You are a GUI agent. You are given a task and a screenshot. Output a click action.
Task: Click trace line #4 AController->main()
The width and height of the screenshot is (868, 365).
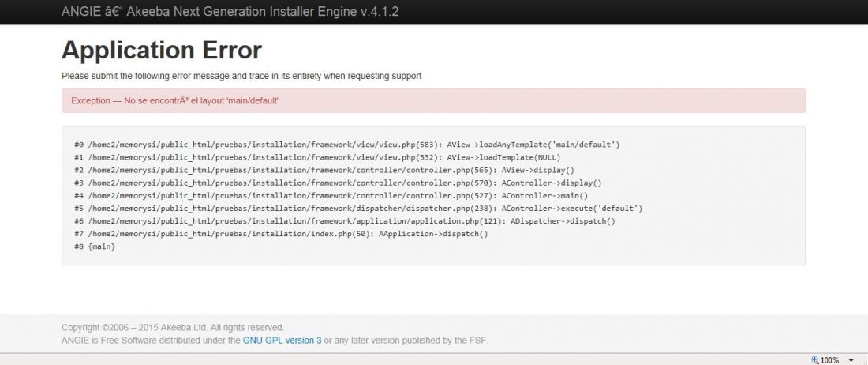coord(331,195)
